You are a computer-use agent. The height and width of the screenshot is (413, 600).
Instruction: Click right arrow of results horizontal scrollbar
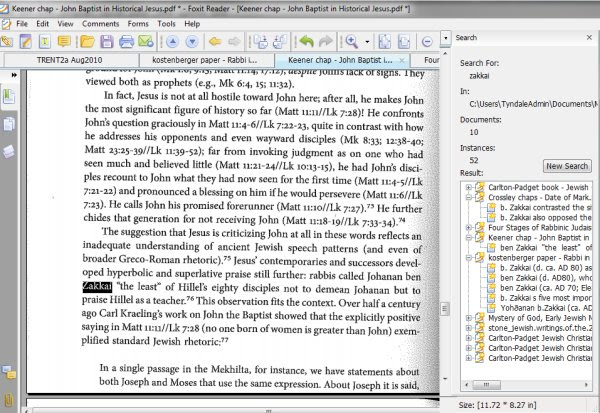coord(586,384)
